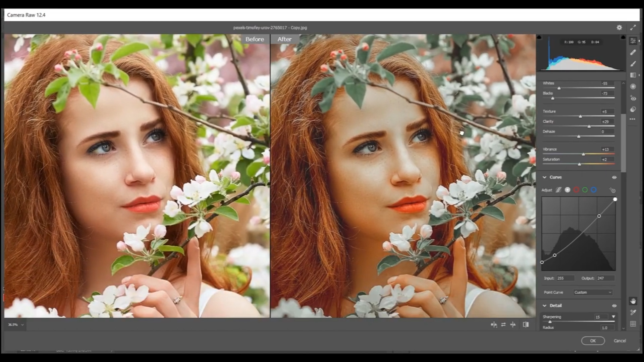Image resolution: width=644 pixels, height=362 pixels.
Task: Select the Spot Removal healing tool
Action: point(633,52)
